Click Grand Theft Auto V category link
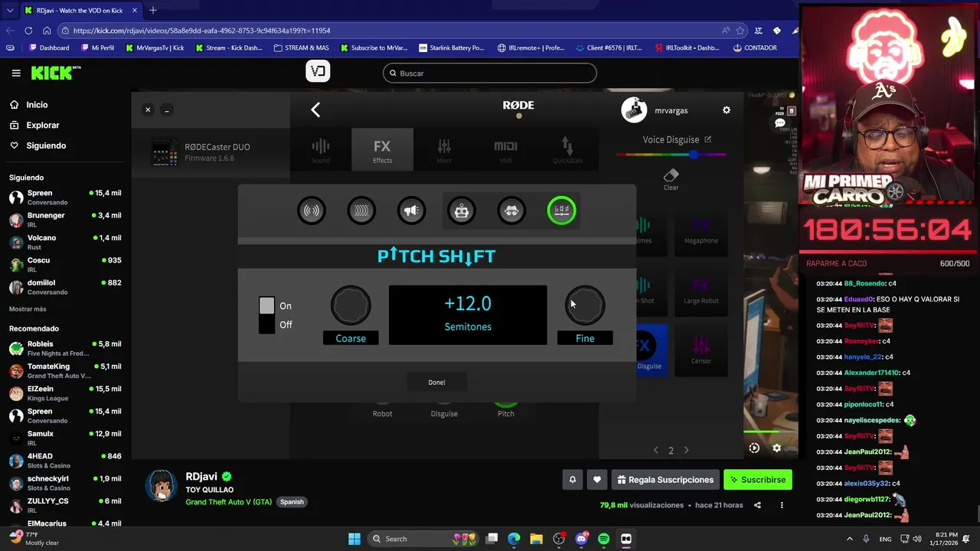This screenshot has height=551, width=980. [x=228, y=502]
